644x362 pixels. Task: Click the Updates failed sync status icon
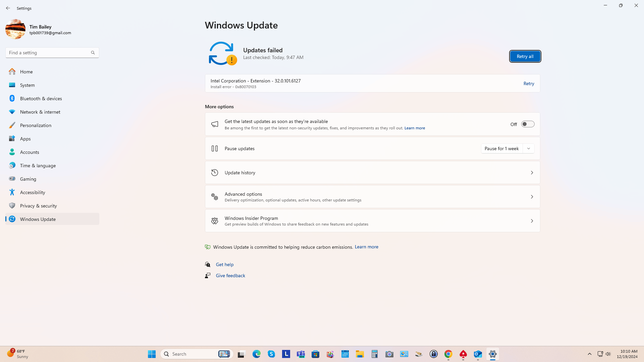[x=222, y=53]
